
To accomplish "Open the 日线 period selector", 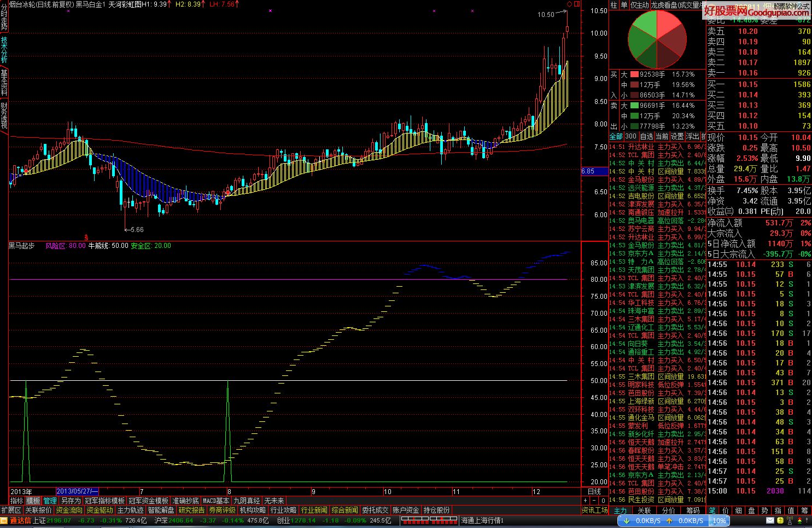I will point(594,491).
